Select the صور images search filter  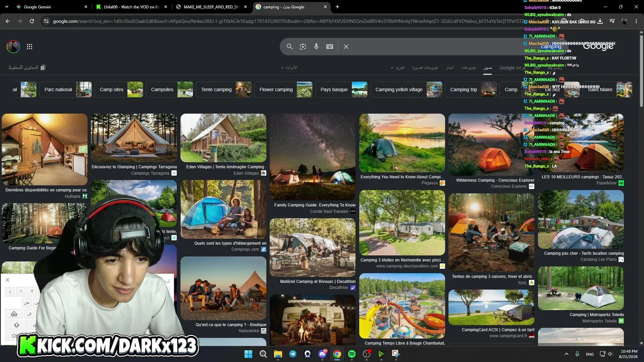(x=488, y=67)
